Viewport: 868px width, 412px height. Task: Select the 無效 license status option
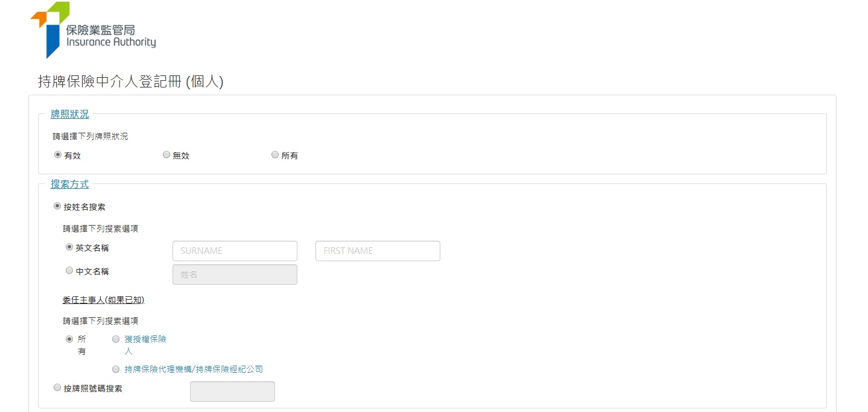coord(166,154)
